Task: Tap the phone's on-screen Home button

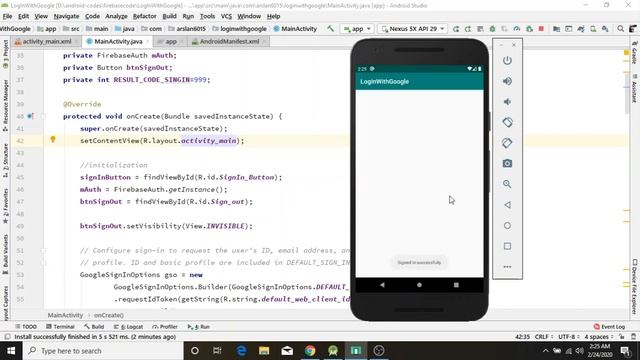Action: point(419,285)
